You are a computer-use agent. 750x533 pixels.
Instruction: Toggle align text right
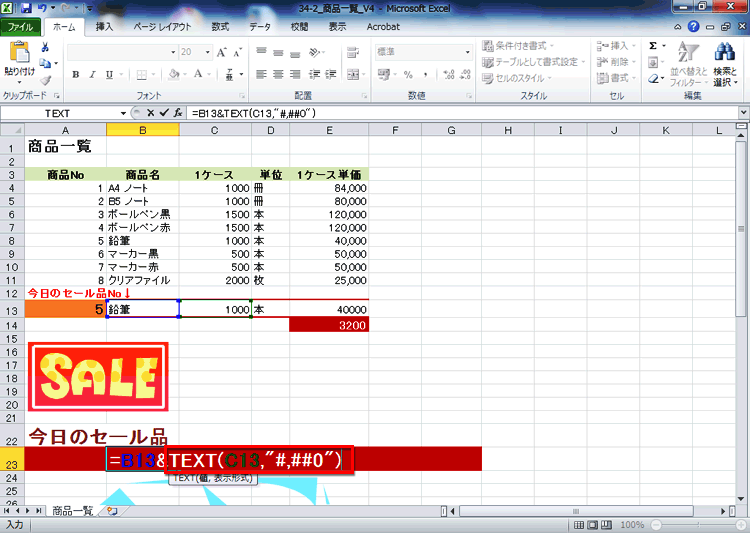coord(295,74)
